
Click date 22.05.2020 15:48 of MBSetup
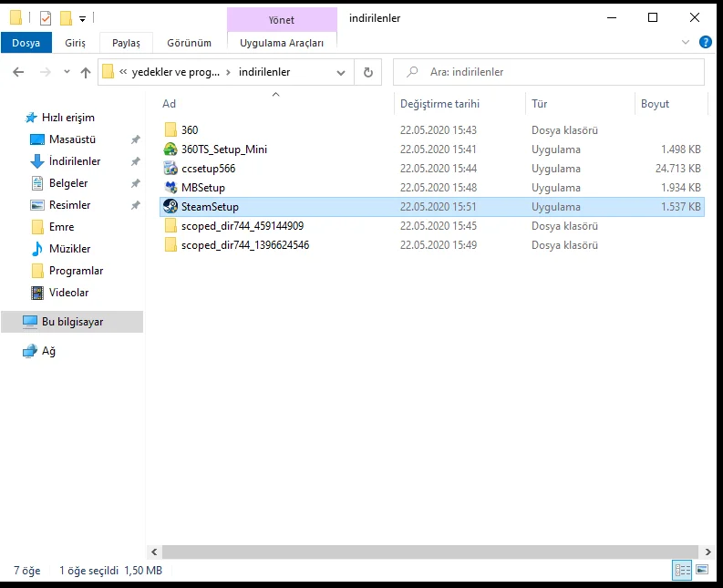[438, 188]
